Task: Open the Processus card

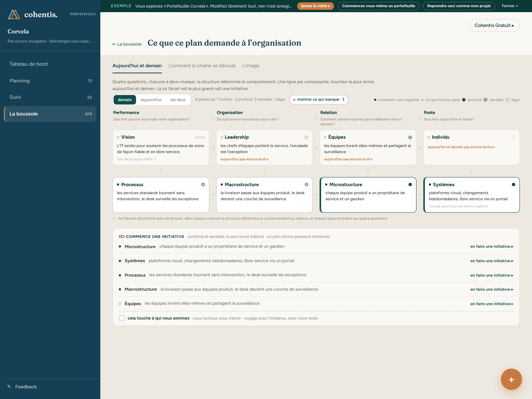Action: 161,195
